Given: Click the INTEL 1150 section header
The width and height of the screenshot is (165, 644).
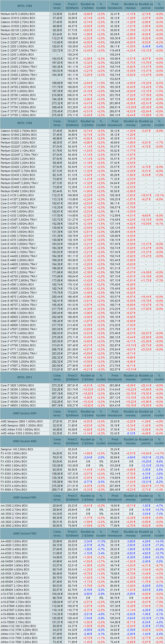Looking at the screenshot, I should coord(25,123).
